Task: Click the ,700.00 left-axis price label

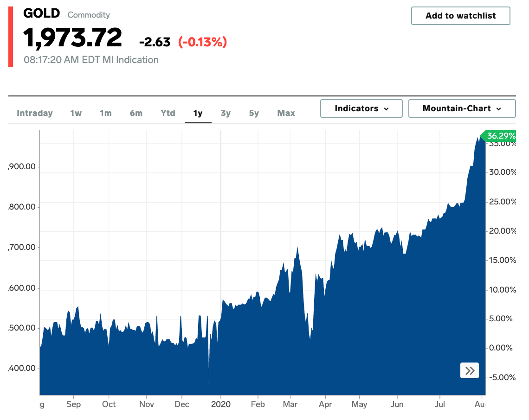Action: coord(22,248)
